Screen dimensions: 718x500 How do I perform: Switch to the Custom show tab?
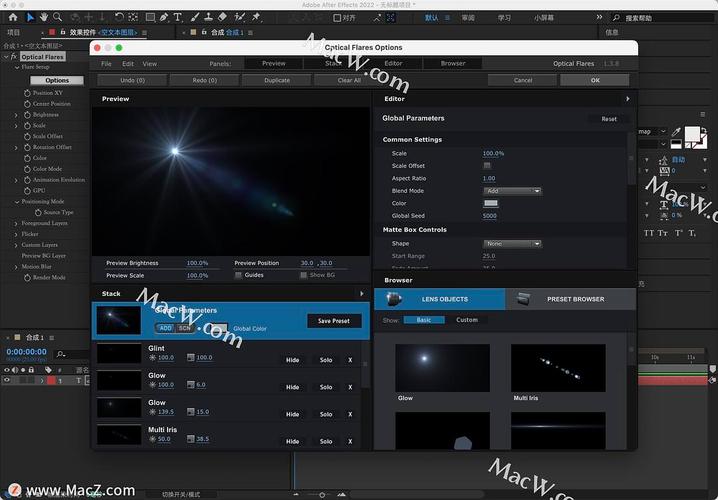[467, 320]
